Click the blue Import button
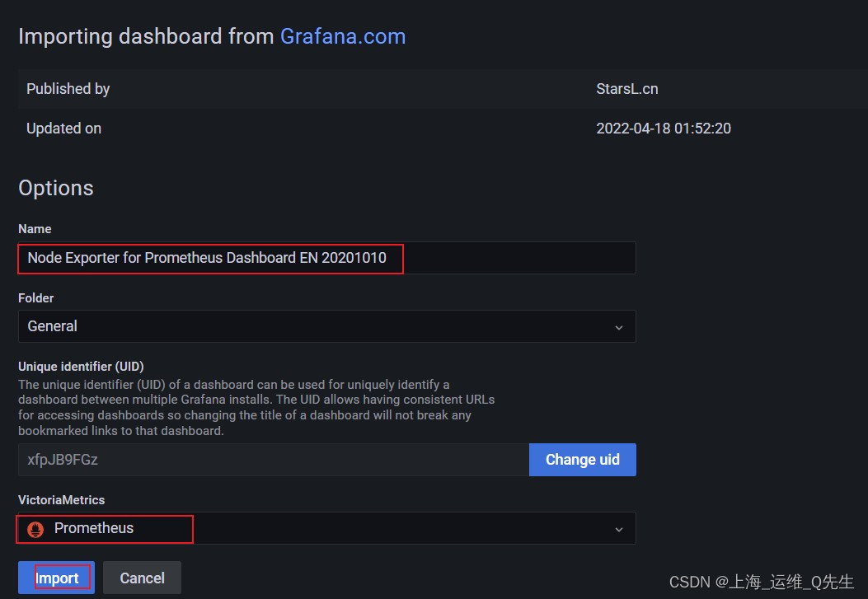 (56, 578)
